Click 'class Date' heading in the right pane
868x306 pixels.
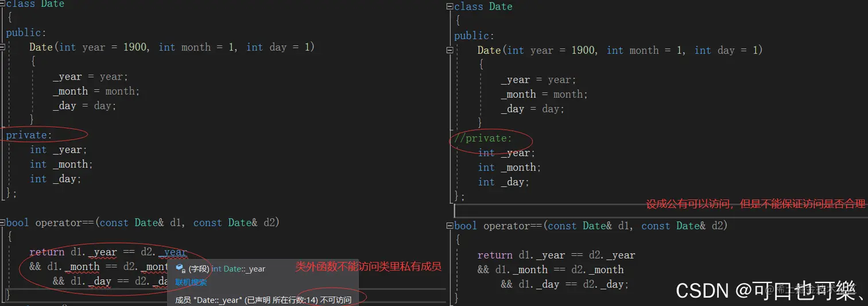pos(483,6)
